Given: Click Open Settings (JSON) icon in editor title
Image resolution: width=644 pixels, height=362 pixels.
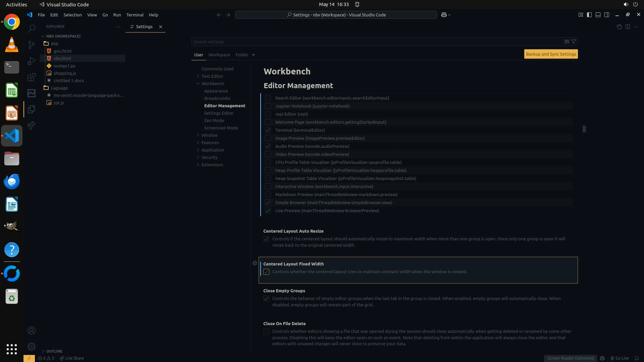Looking at the screenshot, I should [619, 26].
